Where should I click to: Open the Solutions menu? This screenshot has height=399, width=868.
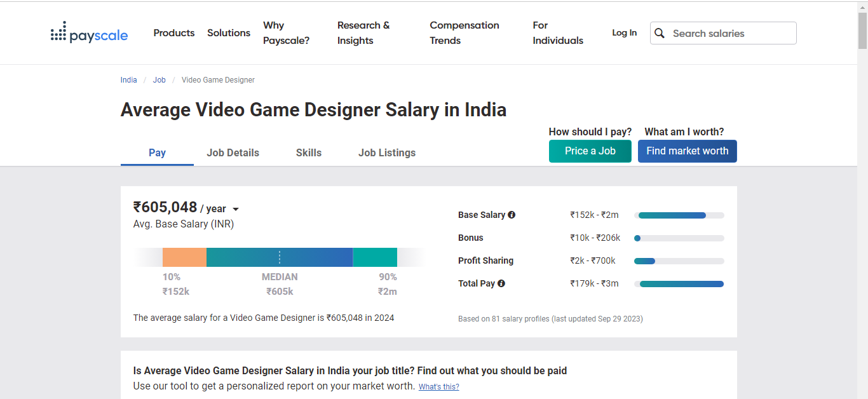coord(229,33)
